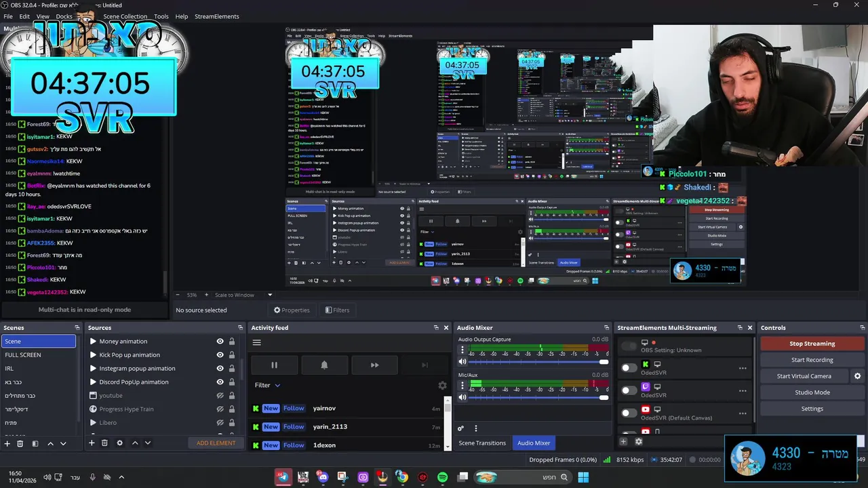The height and width of the screenshot is (488, 868).
Task: Open Audio Output Capture options menu dots
Action: click(462, 350)
